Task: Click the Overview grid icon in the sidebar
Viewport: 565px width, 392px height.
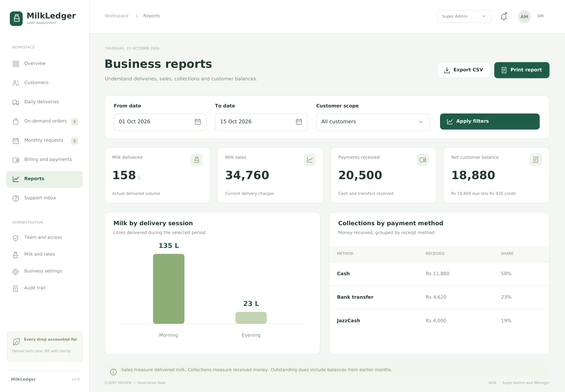Action: [x=16, y=64]
